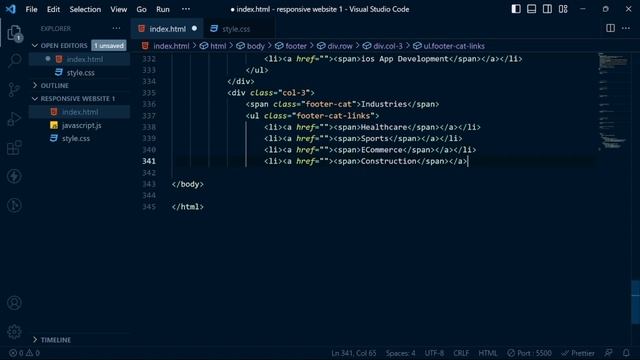640x360 pixels.
Task: Open Source Control view
Action: pos(14,90)
